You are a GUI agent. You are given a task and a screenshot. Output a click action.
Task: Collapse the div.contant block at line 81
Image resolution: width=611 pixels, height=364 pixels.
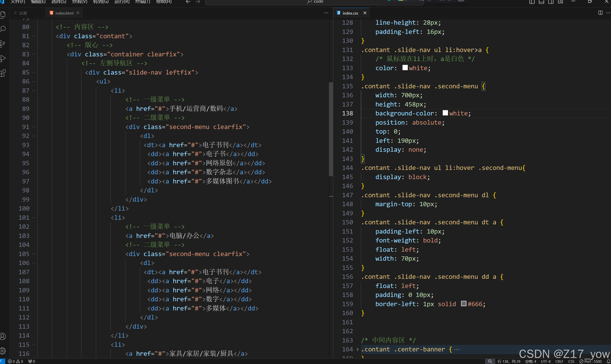(34, 36)
